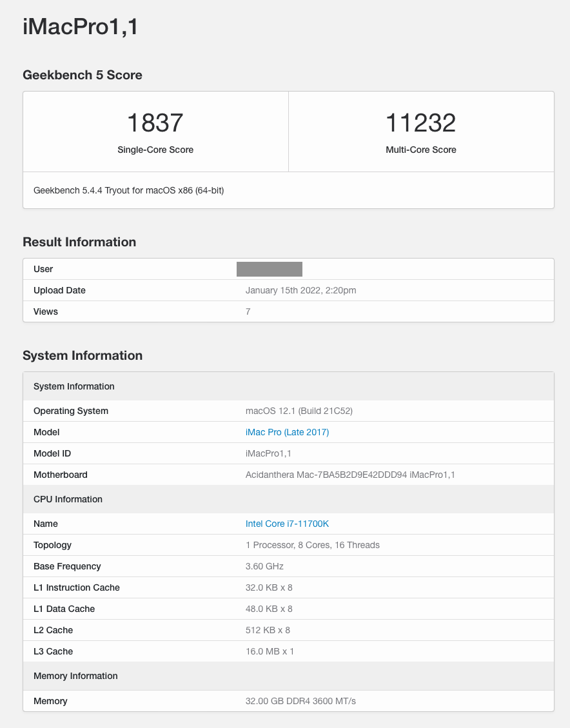Select the multi-core score 11232
The width and height of the screenshot is (570, 728).
[x=420, y=123]
